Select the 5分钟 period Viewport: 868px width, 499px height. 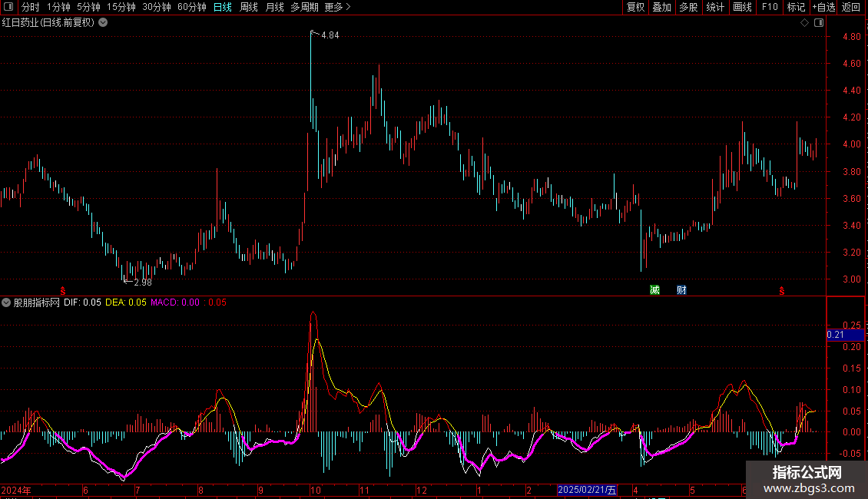[88, 7]
